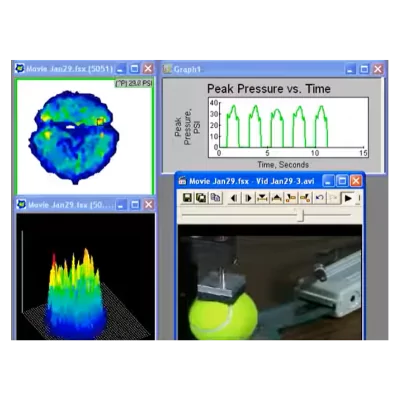Screen dimensions: 400x400
Task: Click the 2D blue pressure contour map
Action: coord(74,136)
